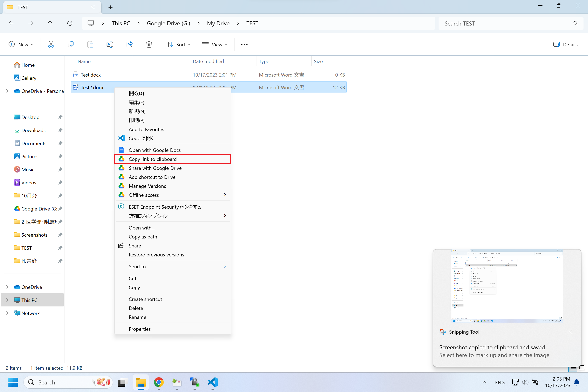Viewport: 588px width, 392px height.
Task: Choose Copy as path
Action: 173,237
